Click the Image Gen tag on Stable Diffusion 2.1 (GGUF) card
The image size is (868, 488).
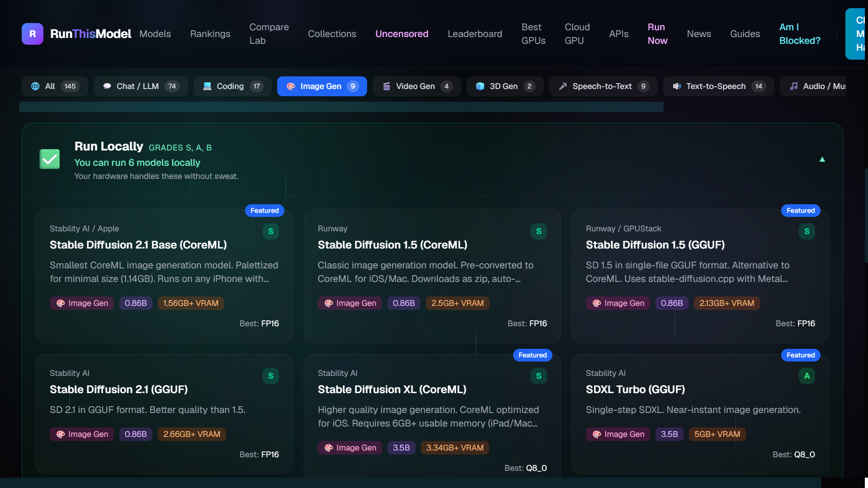coord(82,434)
